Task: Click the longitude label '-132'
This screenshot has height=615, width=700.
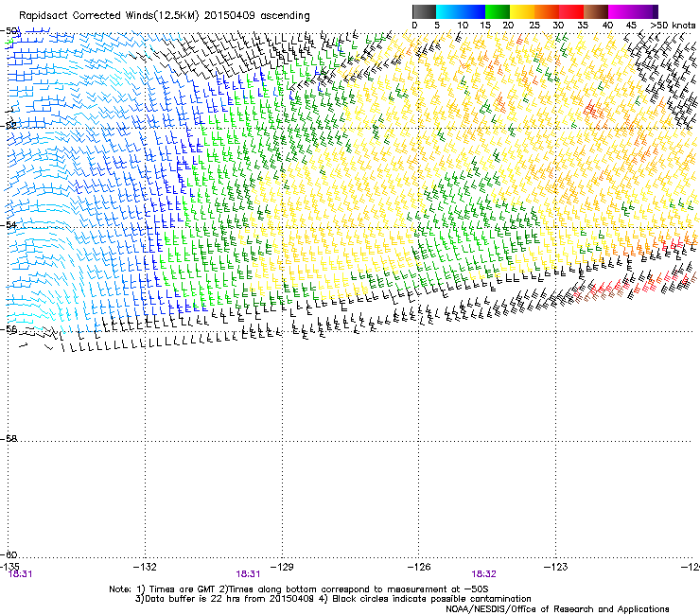Action: click(x=145, y=567)
